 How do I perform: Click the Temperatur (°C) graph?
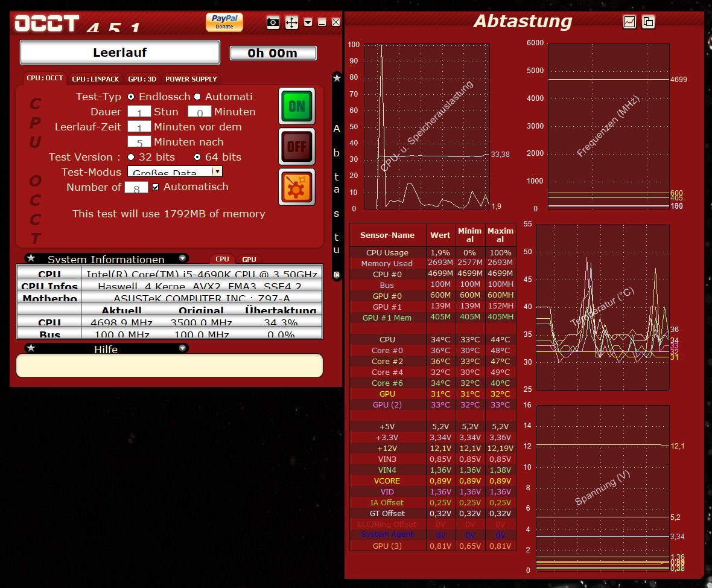(603, 308)
